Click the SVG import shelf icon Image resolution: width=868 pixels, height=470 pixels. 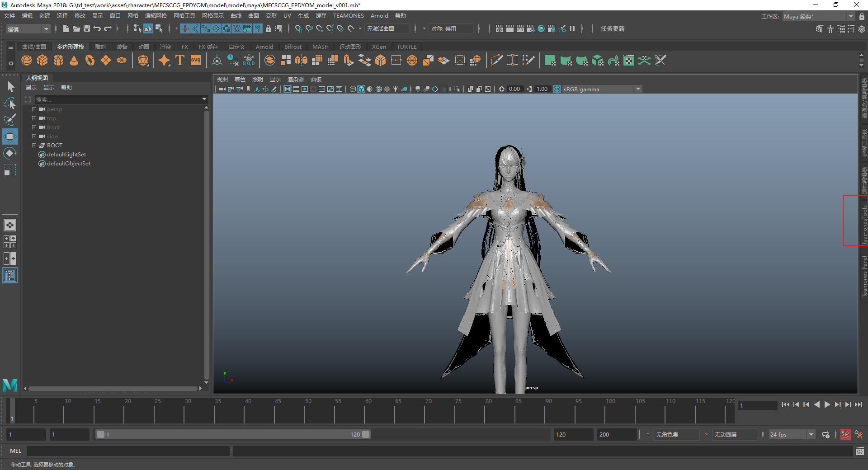195,60
